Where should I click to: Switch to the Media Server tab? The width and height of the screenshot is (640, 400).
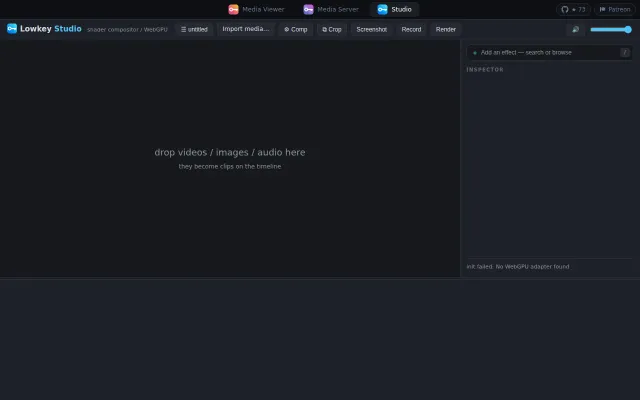tap(331, 9)
